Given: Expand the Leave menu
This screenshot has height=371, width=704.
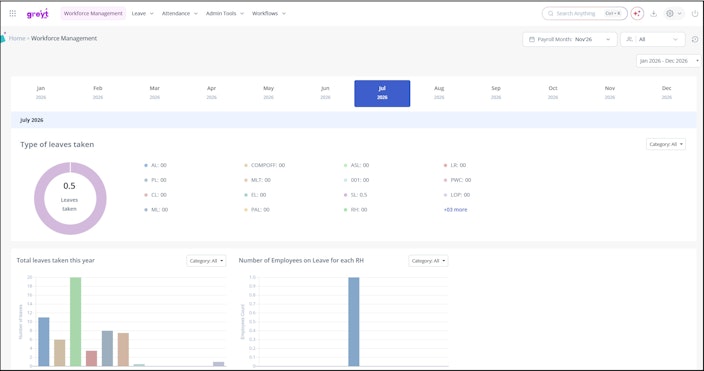Looking at the screenshot, I should click(x=142, y=13).
